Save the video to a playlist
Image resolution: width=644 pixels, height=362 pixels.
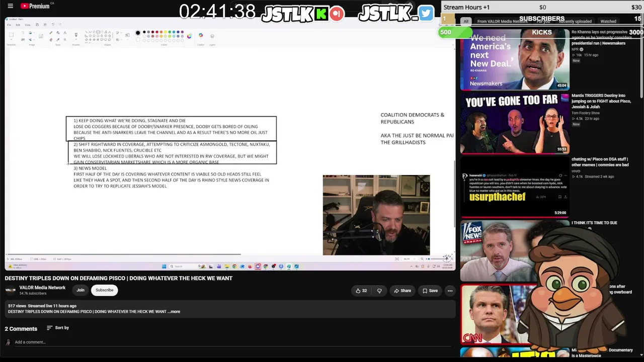tap(430, 291)
